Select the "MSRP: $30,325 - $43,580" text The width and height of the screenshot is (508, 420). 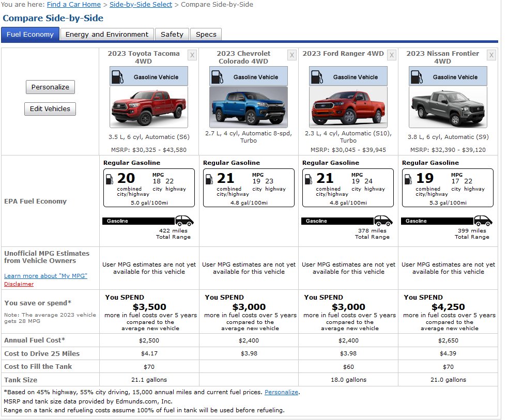pyautogui.click(x=149, y=150)
